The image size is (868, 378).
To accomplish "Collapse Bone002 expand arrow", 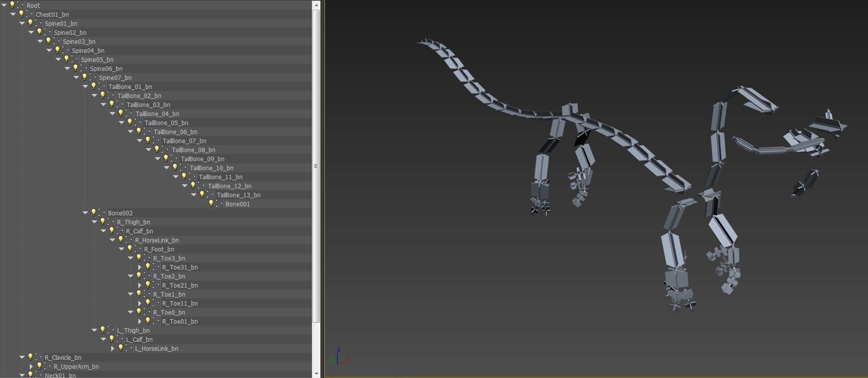I will pos(85,213).
